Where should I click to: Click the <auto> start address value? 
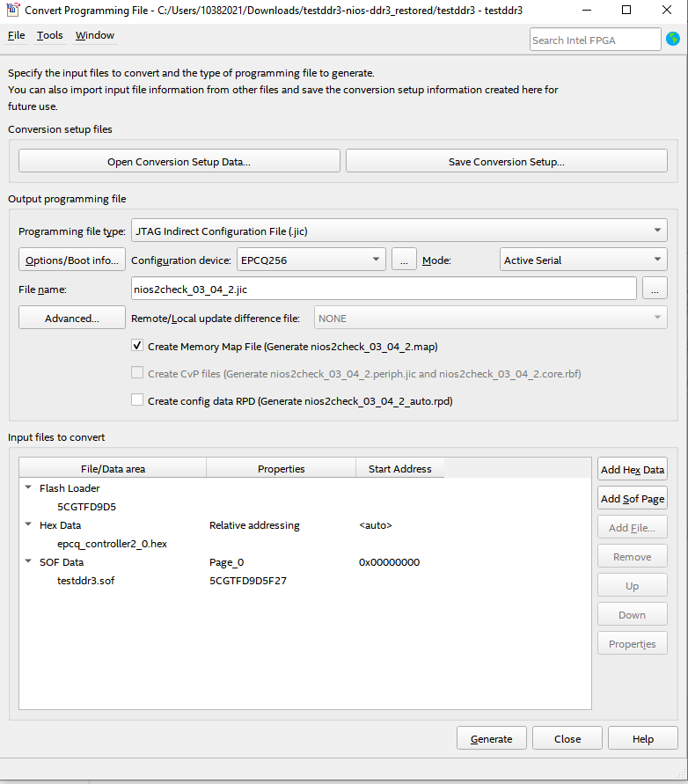(376, 525)
